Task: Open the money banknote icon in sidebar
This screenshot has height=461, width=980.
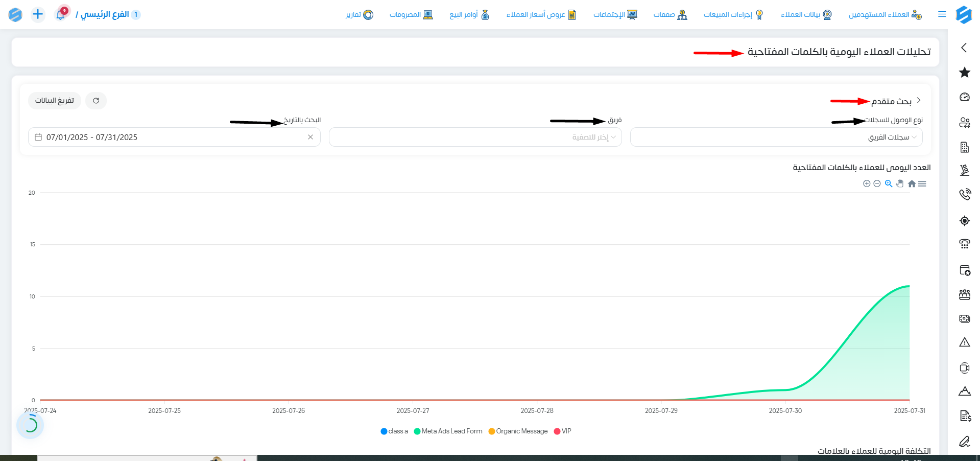Action: click(x=964, y=318)
